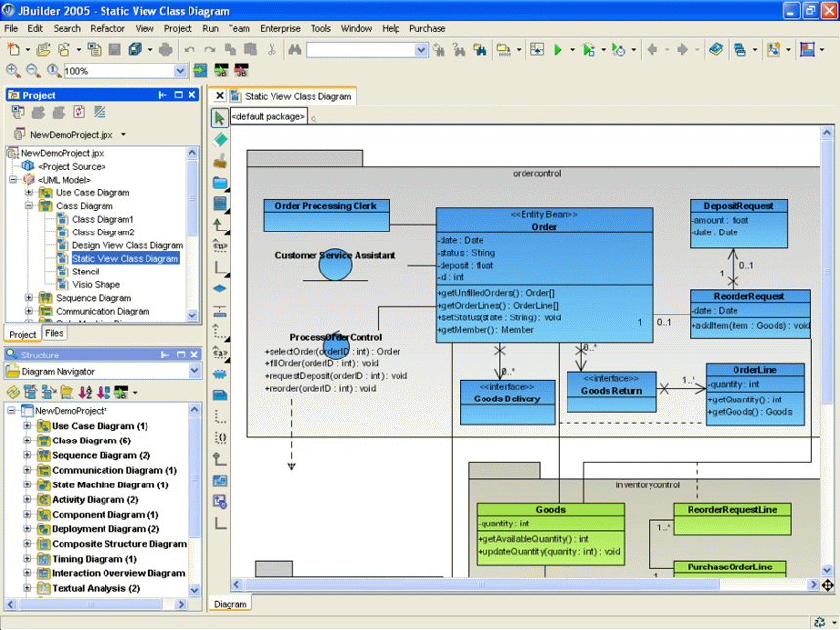
Task: Zoom in using the magnifier plus icon
Action: (13, 70)
